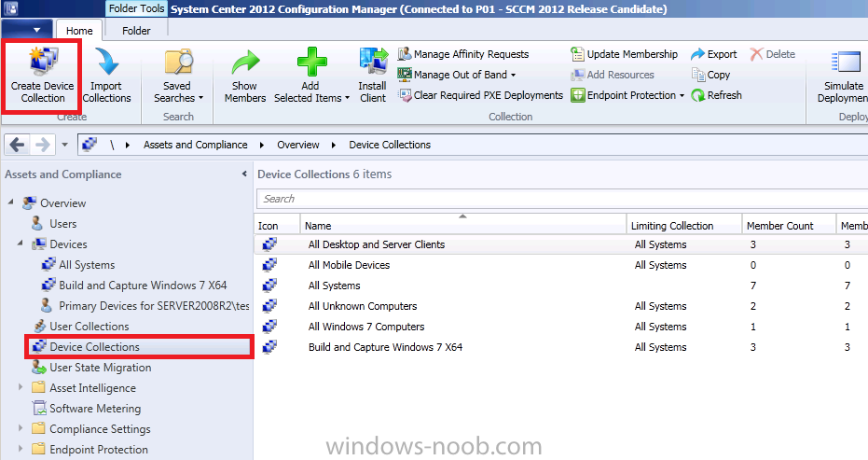Open the application menu dropdown button

(27, 29)
